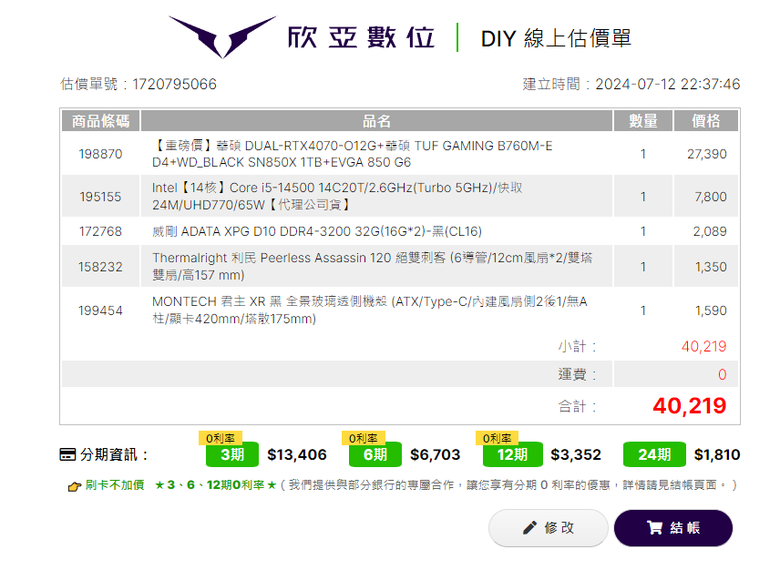This screenshot has width=780, height=570.
Task: Click quantity 1 in the MONTECH row
Action: pyautogui.click(x=643, y=311)
